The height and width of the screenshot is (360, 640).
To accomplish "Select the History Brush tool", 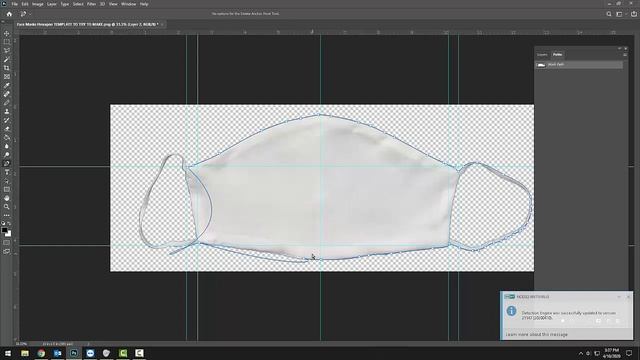I will click(x=7, y=120).
